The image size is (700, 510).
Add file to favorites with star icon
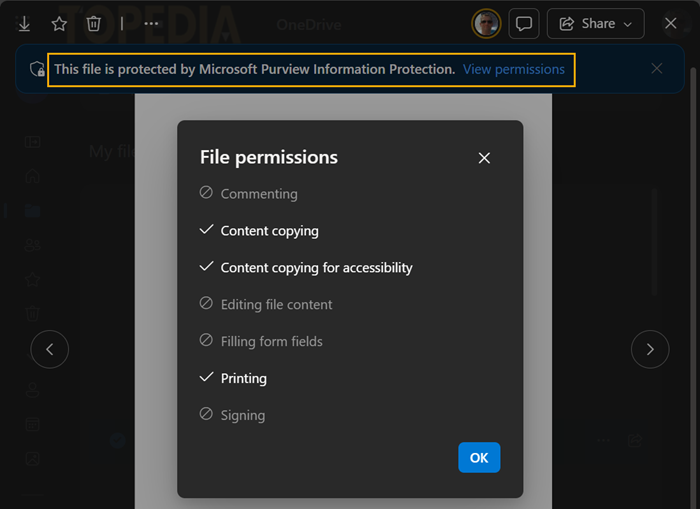pyautogui.click(x=59, y=24)
